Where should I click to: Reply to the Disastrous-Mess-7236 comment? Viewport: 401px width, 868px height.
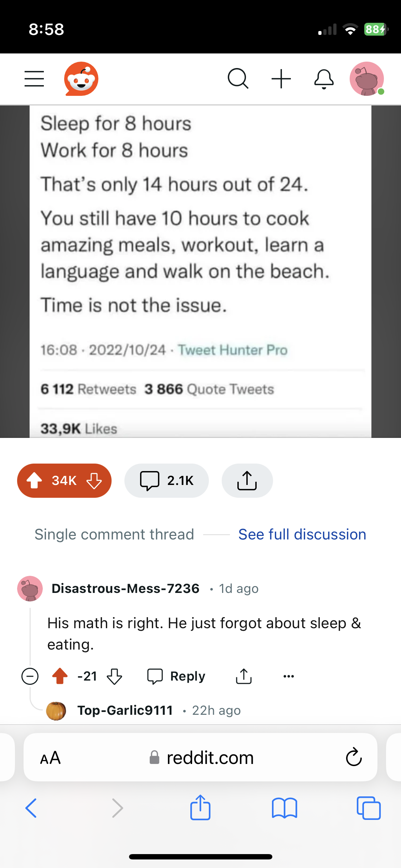(x=176, y=676)
